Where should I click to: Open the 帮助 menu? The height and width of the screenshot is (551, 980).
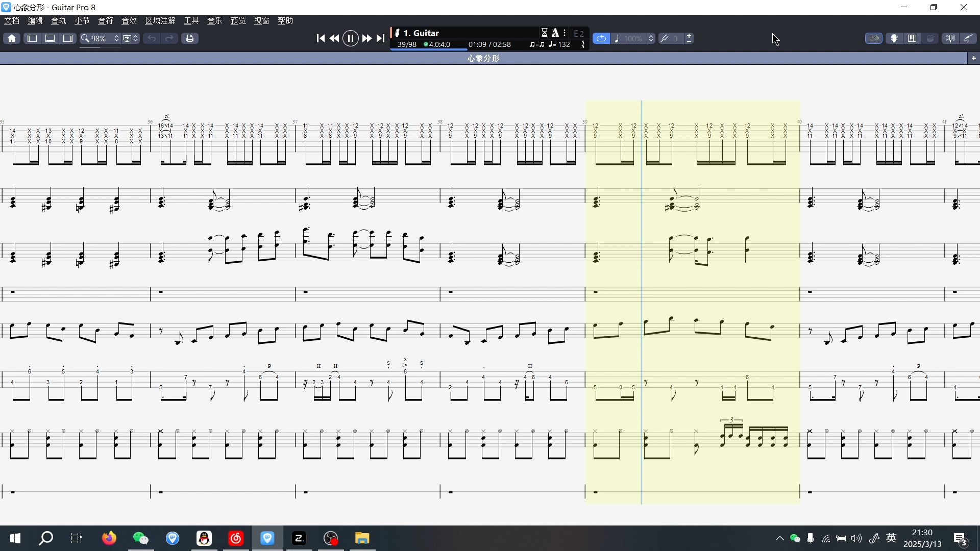pyautogui.click(x=285, y=21)
